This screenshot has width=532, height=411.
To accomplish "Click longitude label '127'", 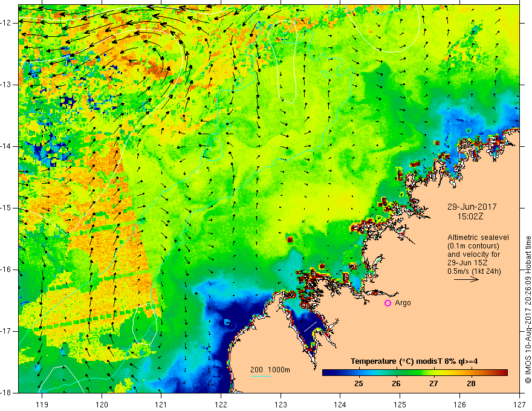I will click(519, 404).
